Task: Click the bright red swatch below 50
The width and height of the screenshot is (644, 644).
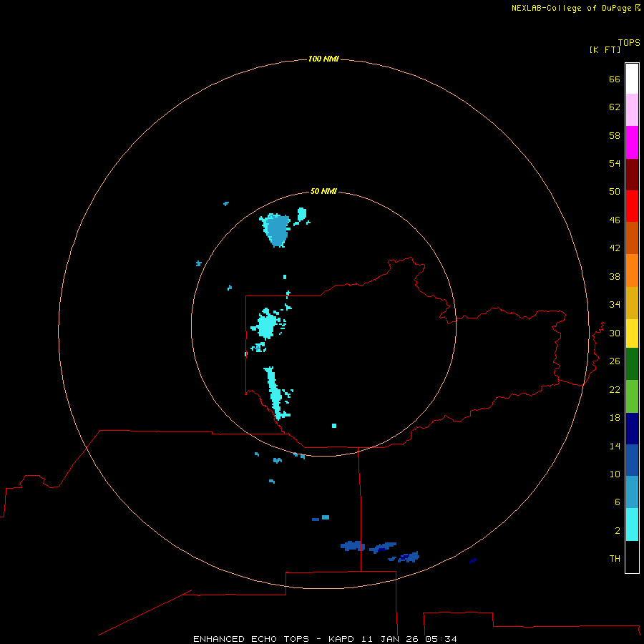Action: point(632,206)
